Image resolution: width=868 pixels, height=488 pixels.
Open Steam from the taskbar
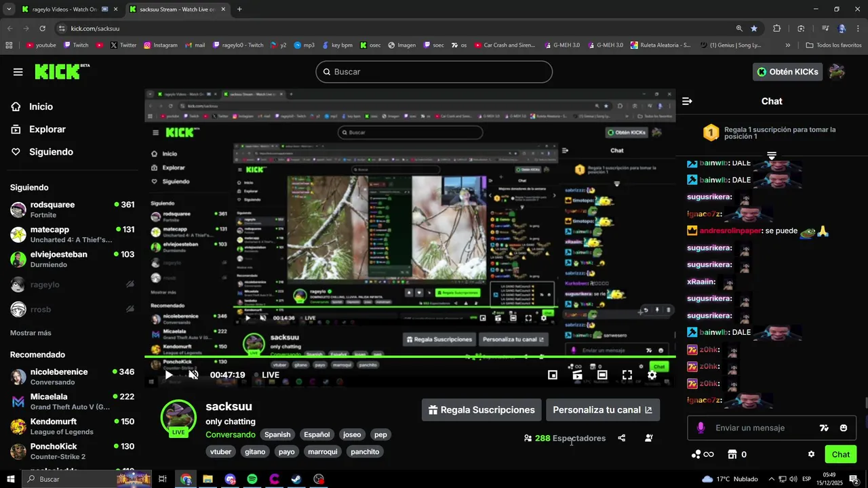(296, 479)
